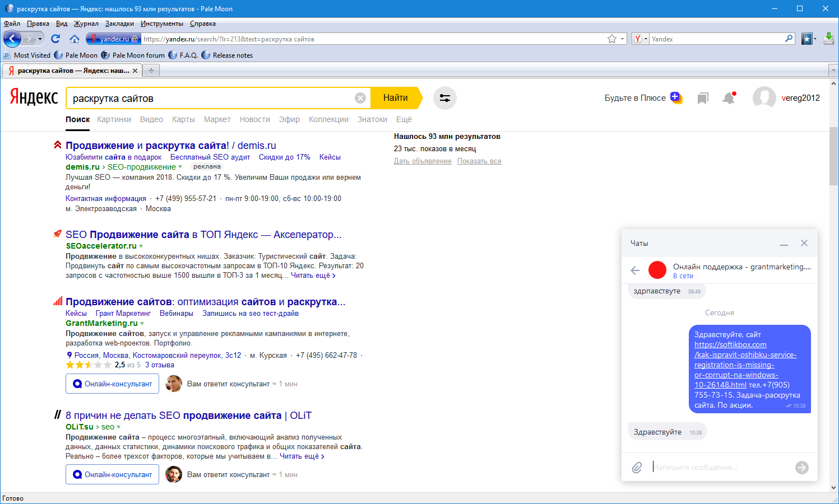
Task: Open the Pale Moon bookmark in toolbar
Action: coord(76,55)
